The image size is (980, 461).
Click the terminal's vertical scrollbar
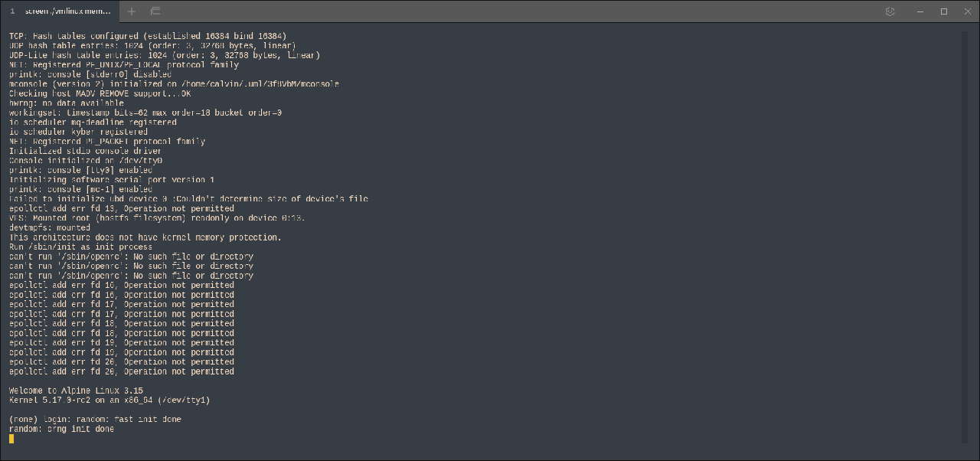966,230
